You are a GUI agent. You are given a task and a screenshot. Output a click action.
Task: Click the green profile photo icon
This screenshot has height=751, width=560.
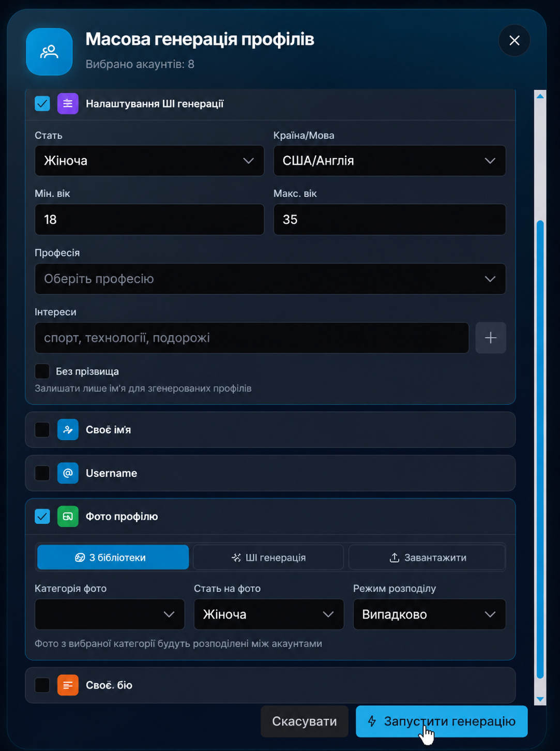68,516
